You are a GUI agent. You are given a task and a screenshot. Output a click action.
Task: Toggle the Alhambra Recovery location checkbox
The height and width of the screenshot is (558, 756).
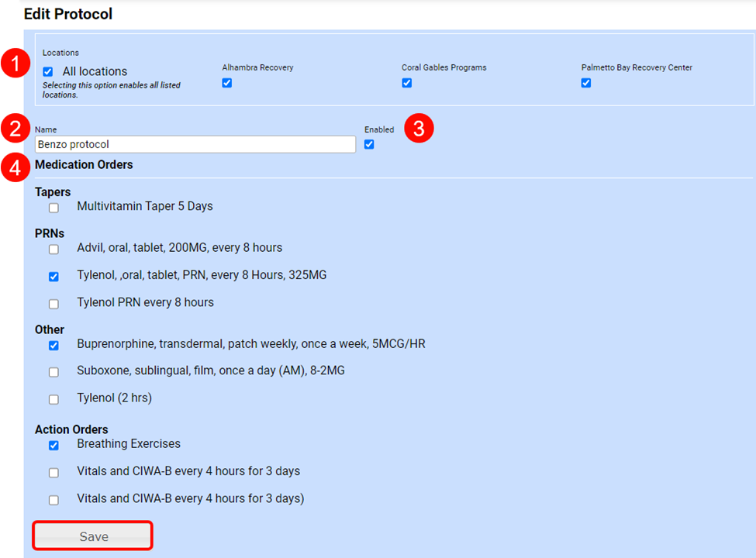click(227, 83)
